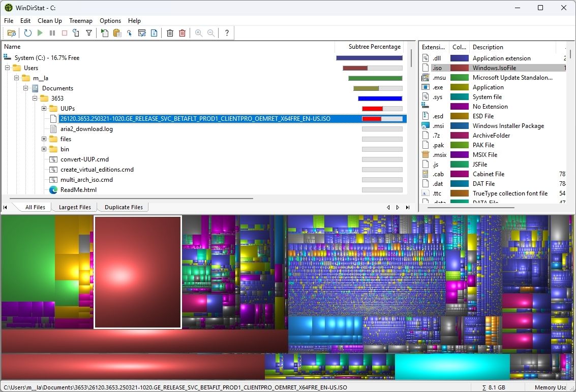
Task: Expand the bin folder node
Action: (44, 149)
